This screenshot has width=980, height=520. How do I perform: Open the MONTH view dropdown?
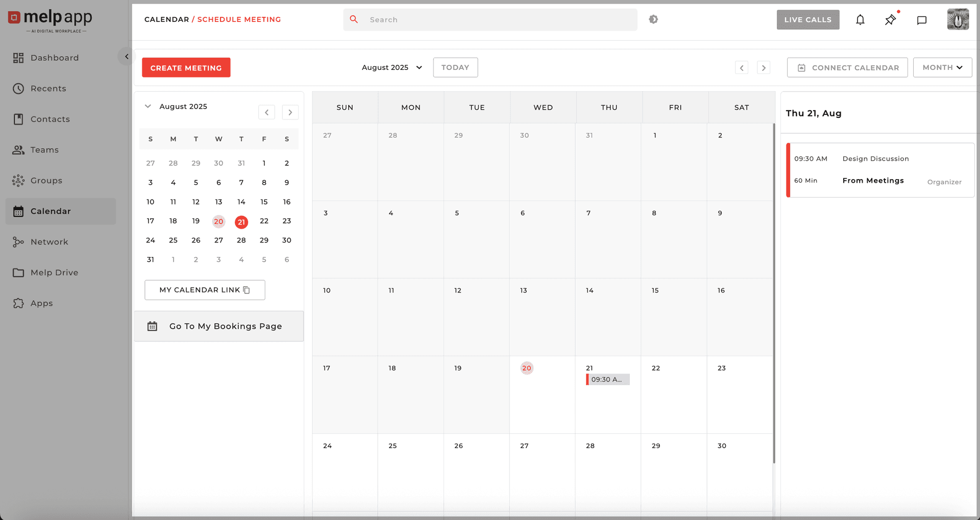click(942, 67)
